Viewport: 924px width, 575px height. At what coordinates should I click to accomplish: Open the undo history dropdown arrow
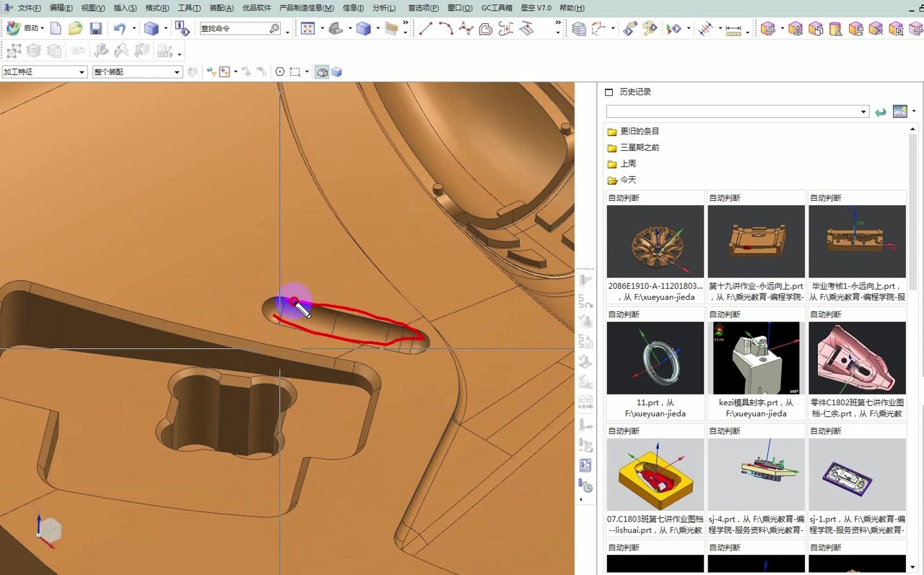134,29
